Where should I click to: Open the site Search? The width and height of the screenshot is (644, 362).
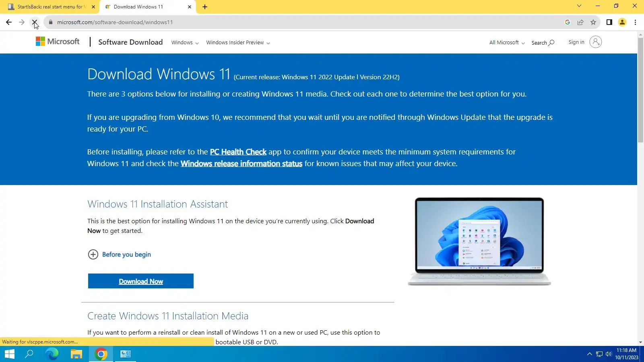point(543,43)
